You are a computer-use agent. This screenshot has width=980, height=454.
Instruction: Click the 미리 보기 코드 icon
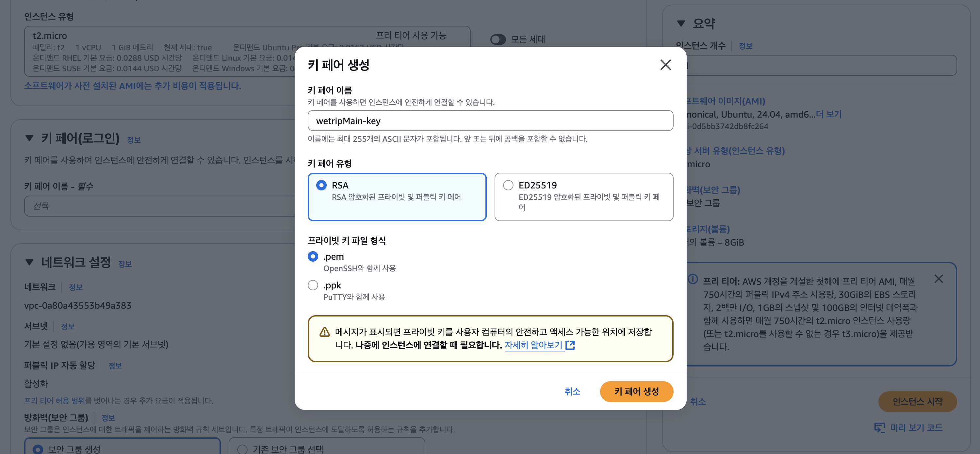click(x=880, y=428)
